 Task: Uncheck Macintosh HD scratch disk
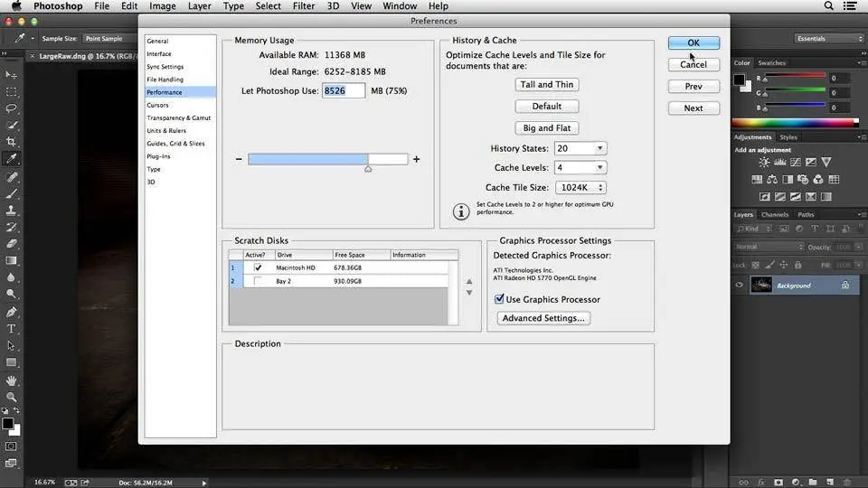click(x=258, y=267)
